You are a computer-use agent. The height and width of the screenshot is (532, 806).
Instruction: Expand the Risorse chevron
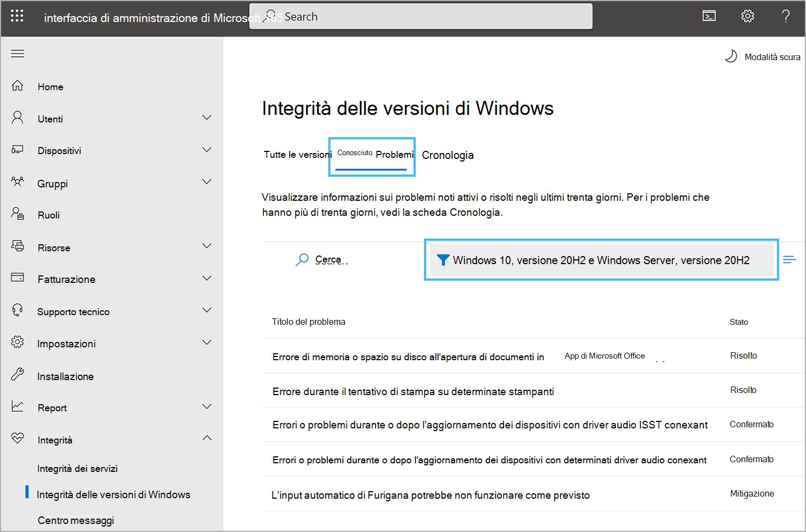tap(207, 246)
